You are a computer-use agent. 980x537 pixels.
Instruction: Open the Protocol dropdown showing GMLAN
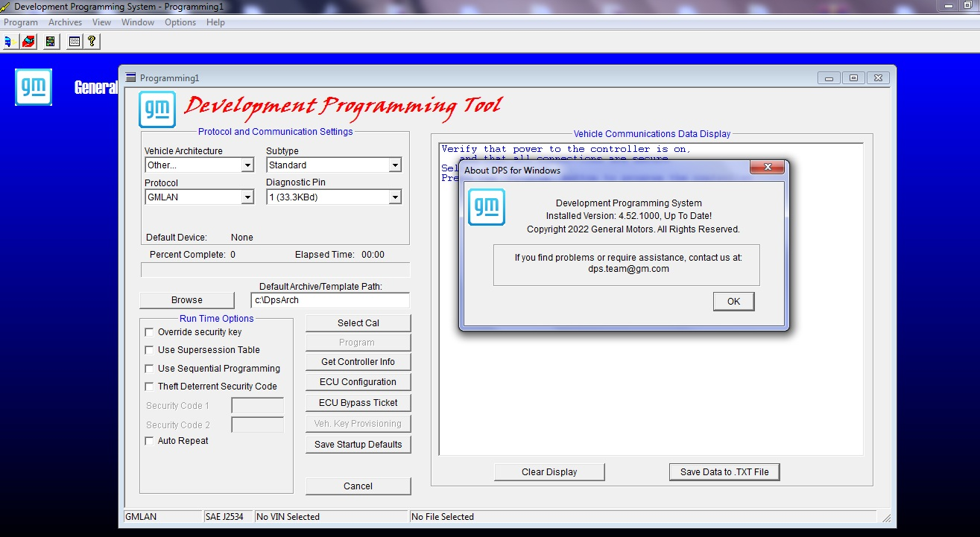tap(247, 197)
